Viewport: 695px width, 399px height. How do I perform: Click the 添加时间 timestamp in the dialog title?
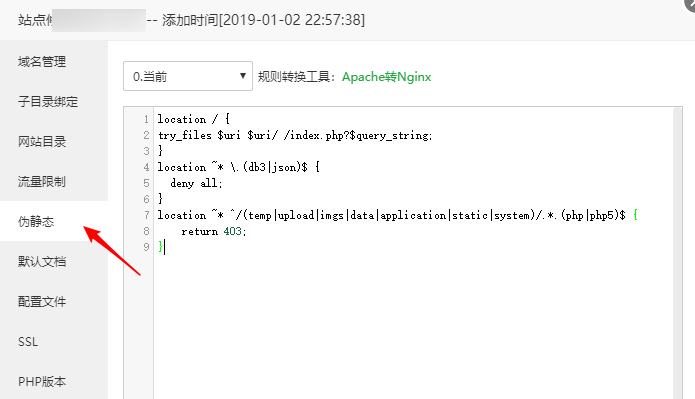(263, 20)
